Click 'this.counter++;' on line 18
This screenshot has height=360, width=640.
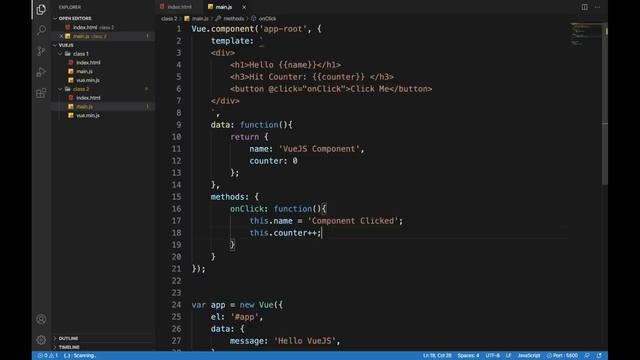point(285,233)
